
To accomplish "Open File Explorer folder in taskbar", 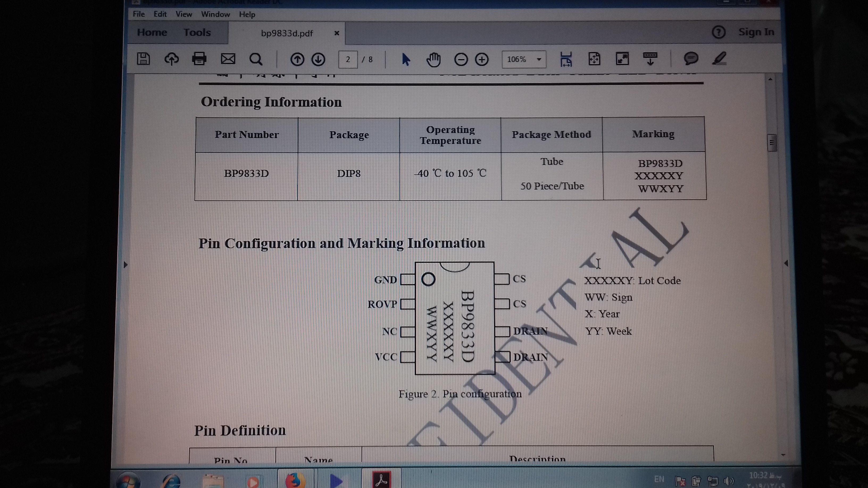I will 213,481.
